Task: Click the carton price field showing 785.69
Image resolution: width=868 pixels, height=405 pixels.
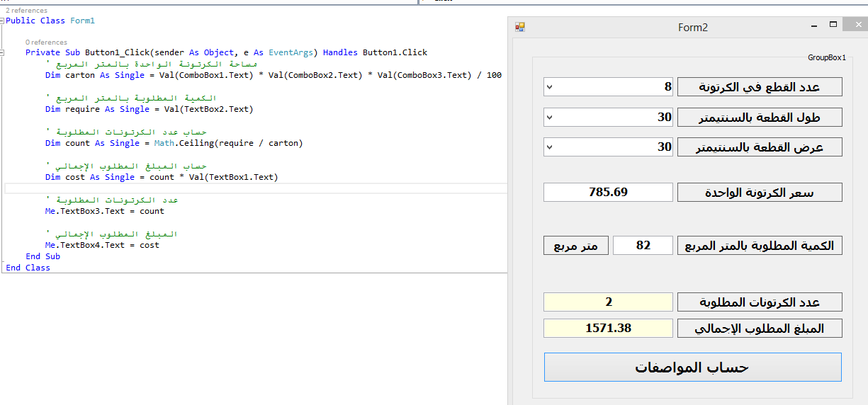Action: (608, 192)
